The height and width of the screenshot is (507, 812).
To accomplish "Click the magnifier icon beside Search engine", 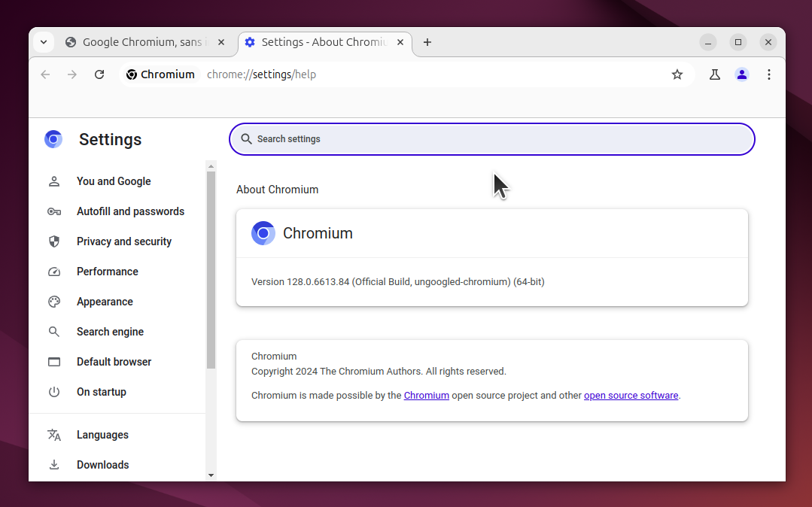I will pyautogui.click(x=54, y=332).
